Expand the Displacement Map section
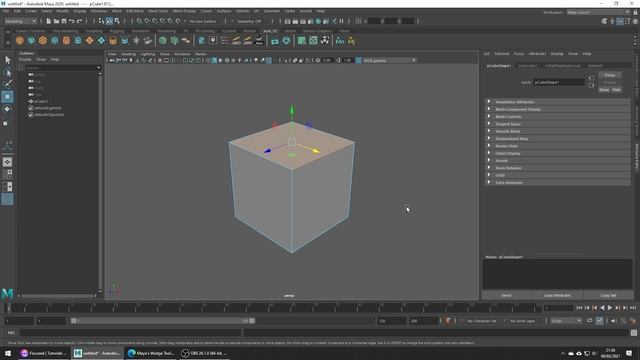The height and width of the screenshot is (360, 640). pos(557,138)
